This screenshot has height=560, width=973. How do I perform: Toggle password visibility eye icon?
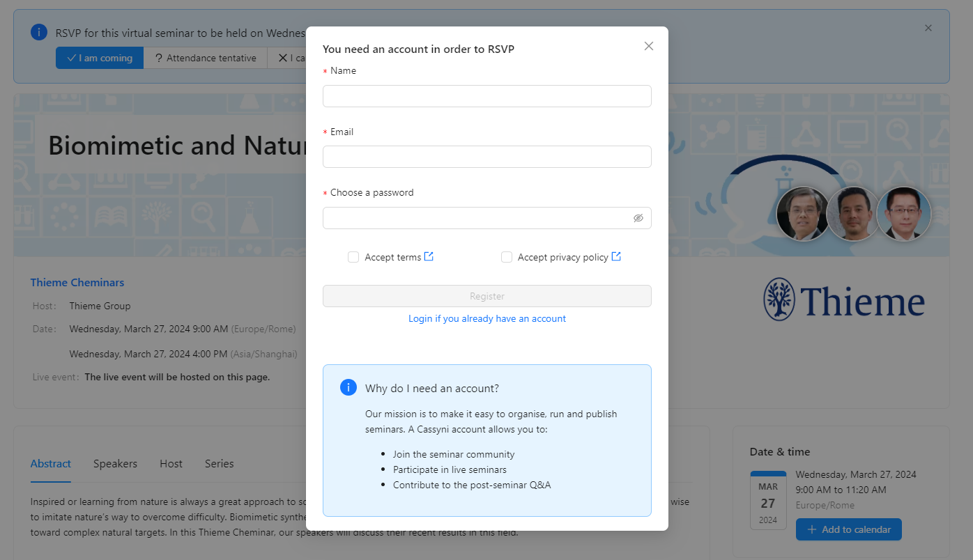click(x=638, y=218)
